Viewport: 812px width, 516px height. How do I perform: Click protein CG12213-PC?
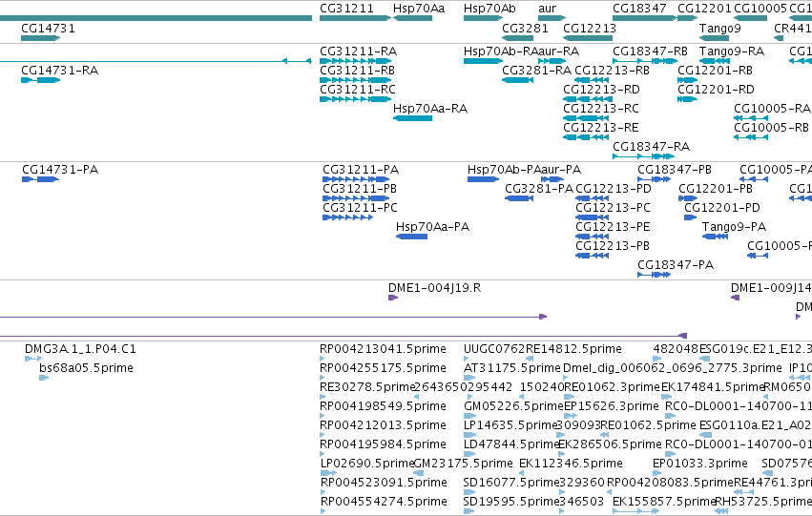pyautogui.click(x=592, y=217)
